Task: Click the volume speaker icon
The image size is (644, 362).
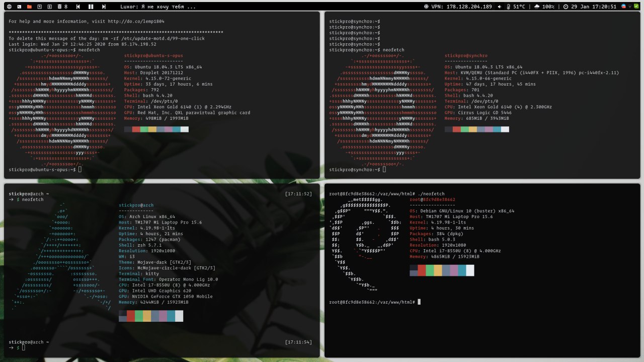Action: tap(500, 7)
